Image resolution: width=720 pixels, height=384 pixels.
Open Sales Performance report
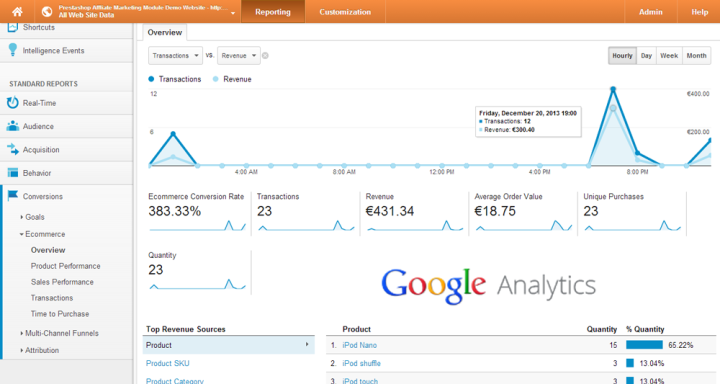click(62, 282)
